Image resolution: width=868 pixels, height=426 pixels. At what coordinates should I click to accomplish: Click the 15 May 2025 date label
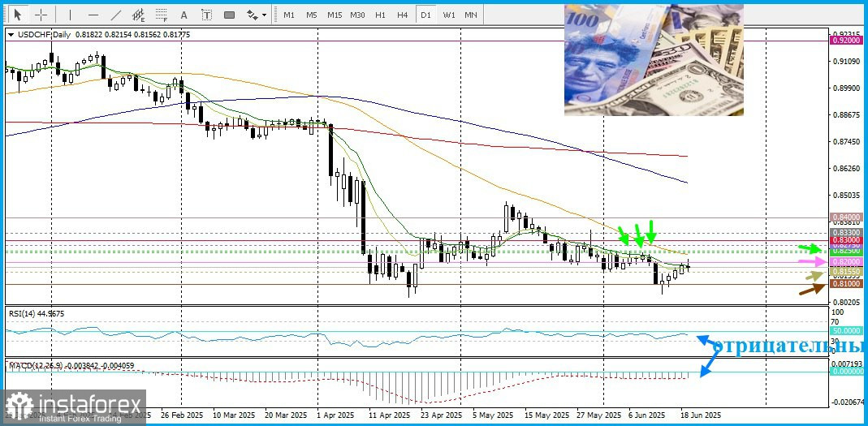click(546, 415)
